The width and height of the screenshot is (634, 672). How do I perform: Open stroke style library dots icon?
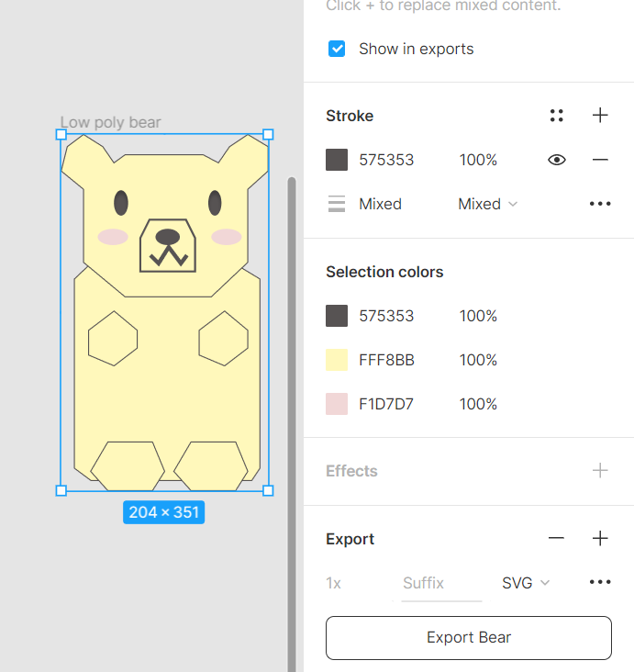tap(556, 116)
